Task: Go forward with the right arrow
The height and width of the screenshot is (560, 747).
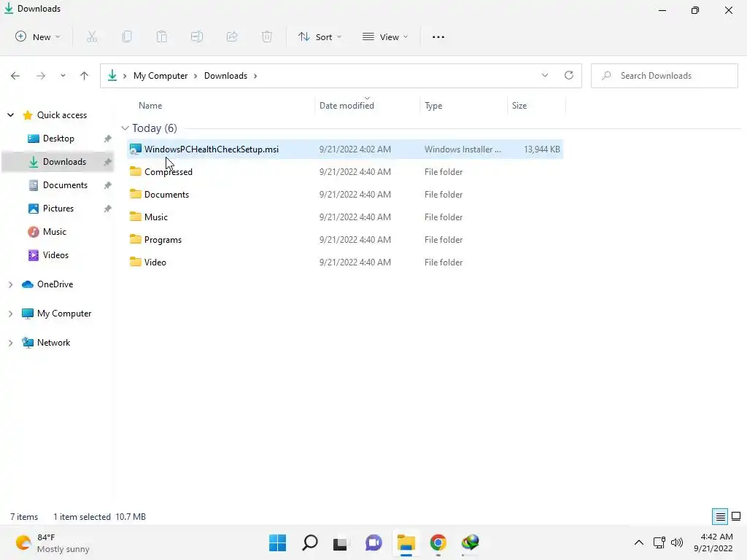Action: click(x=41, y=76)
